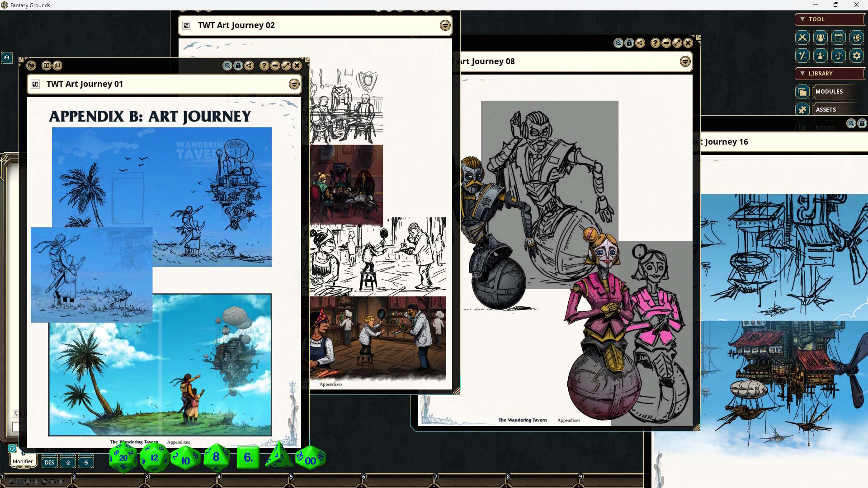Viewport: 868px width, 488px height.
Task: Click the green d8 die
Action: [216, 457]
